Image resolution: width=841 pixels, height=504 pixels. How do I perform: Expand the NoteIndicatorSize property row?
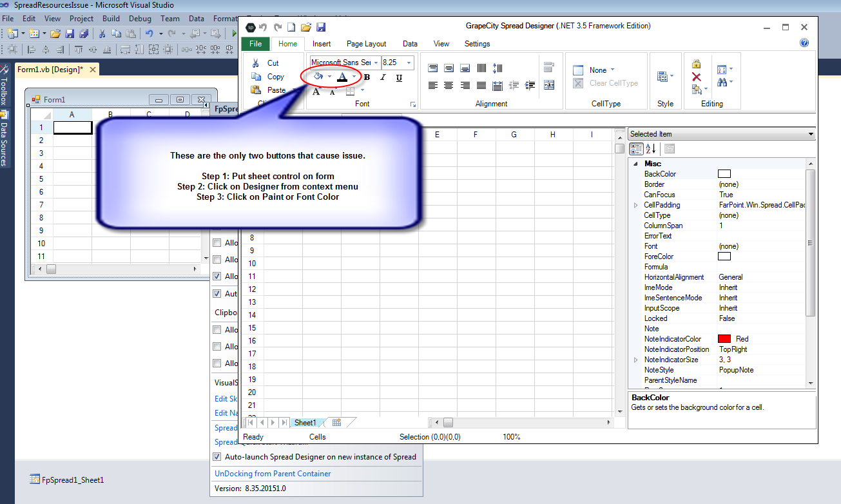(636, 360)
